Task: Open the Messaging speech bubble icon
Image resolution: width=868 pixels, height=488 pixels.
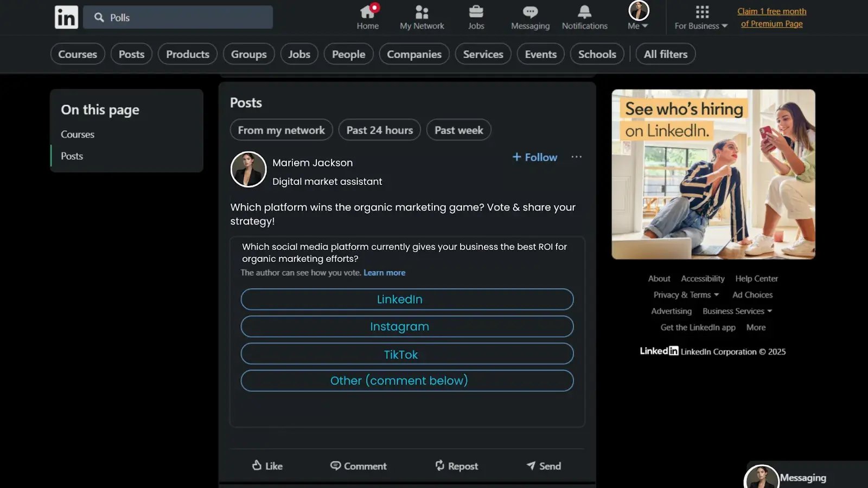Action: click(530, 12)
